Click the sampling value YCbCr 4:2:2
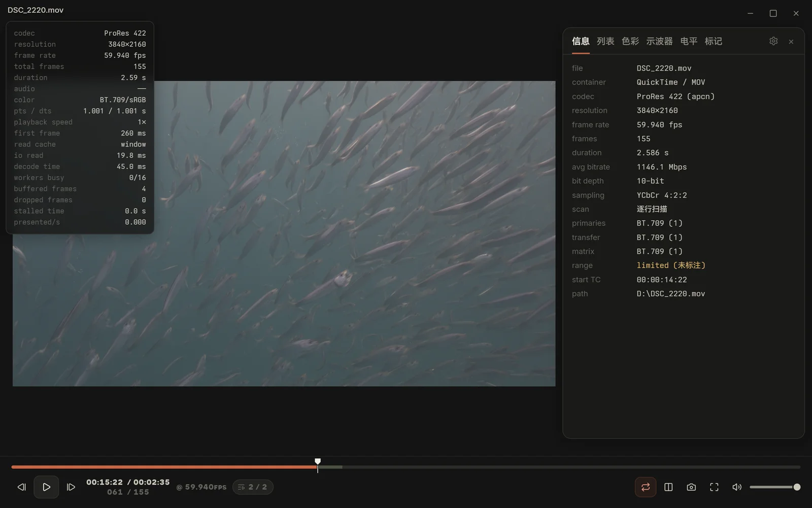This screenshot has width=812, height=508. [662, 195]
